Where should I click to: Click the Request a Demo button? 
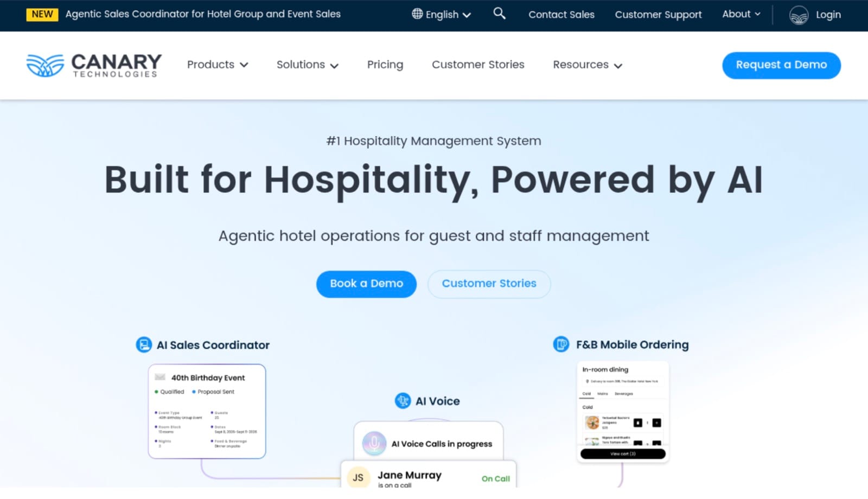781,65
